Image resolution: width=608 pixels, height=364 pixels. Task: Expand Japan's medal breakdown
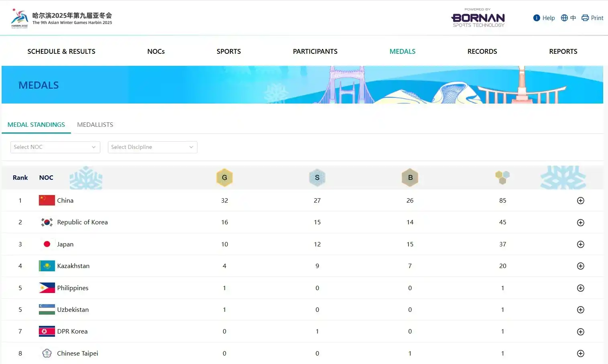pos(580,244)
